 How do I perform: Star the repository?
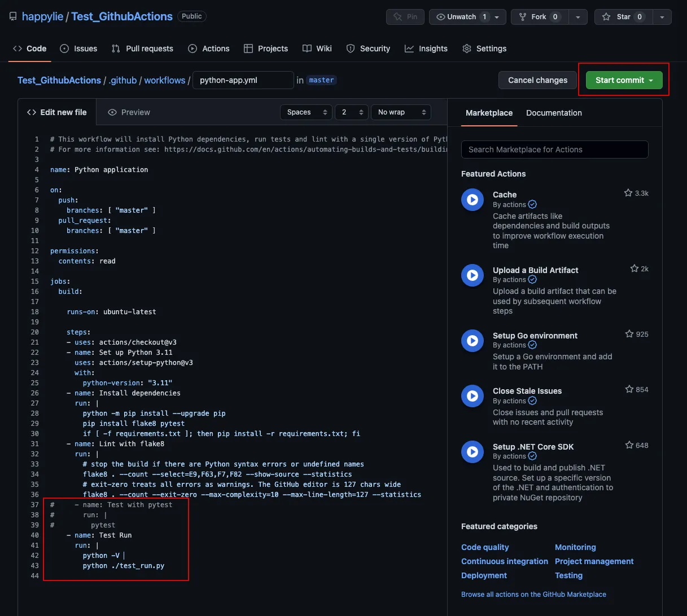click(x=623, y=17)
